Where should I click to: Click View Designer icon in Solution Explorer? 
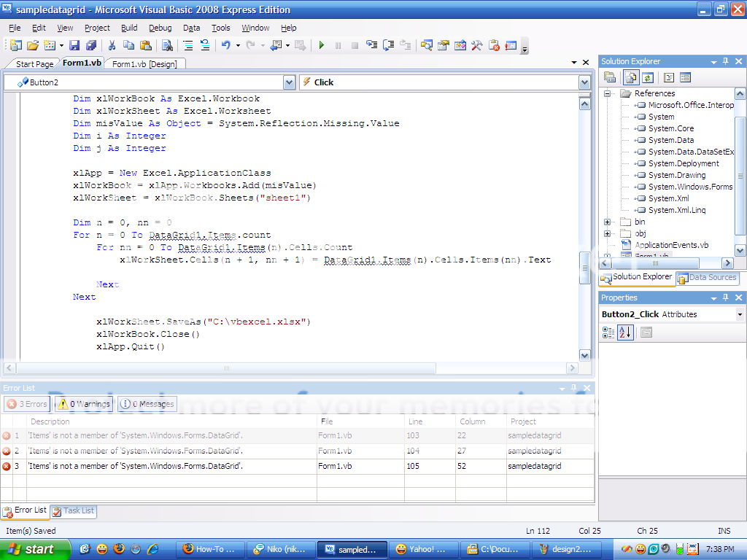coord(685,77)
